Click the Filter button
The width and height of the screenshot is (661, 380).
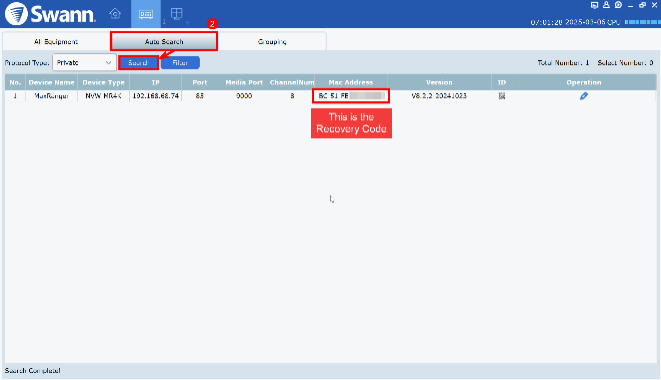(180, 62)
